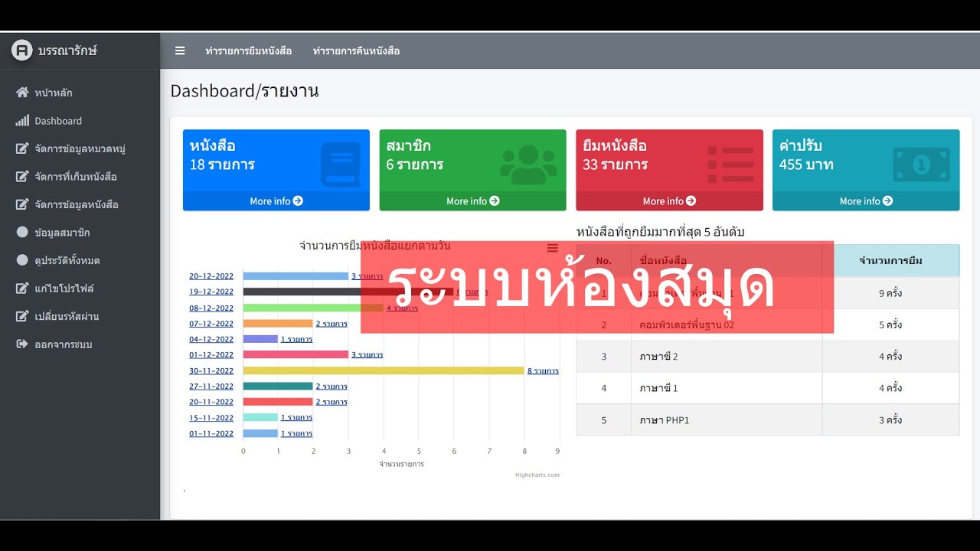
Task: Click the '8 รายการ' data label
Action: click(x=543, y=371)
